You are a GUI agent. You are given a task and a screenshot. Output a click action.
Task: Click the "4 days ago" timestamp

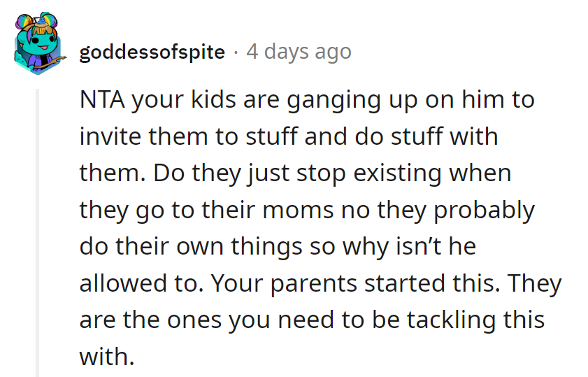(299, 52)
